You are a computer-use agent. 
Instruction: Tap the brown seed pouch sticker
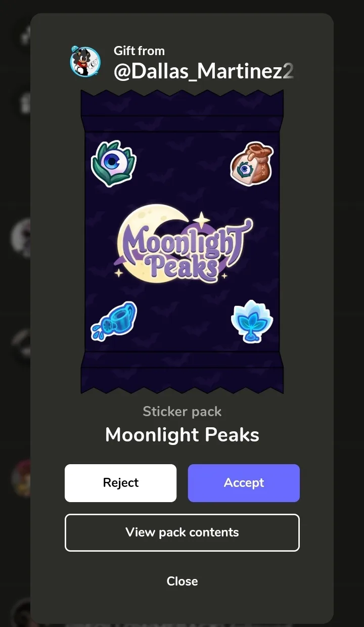click(252, 164)
